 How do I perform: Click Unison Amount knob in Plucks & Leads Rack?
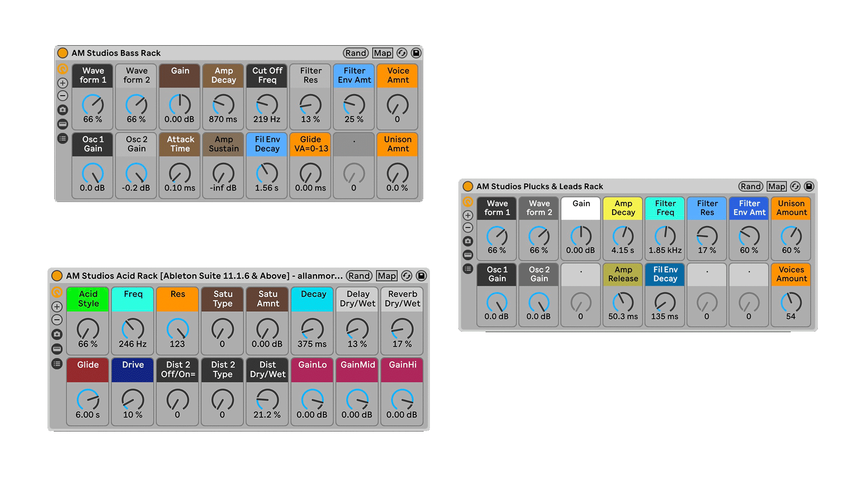tap(792, 236)
